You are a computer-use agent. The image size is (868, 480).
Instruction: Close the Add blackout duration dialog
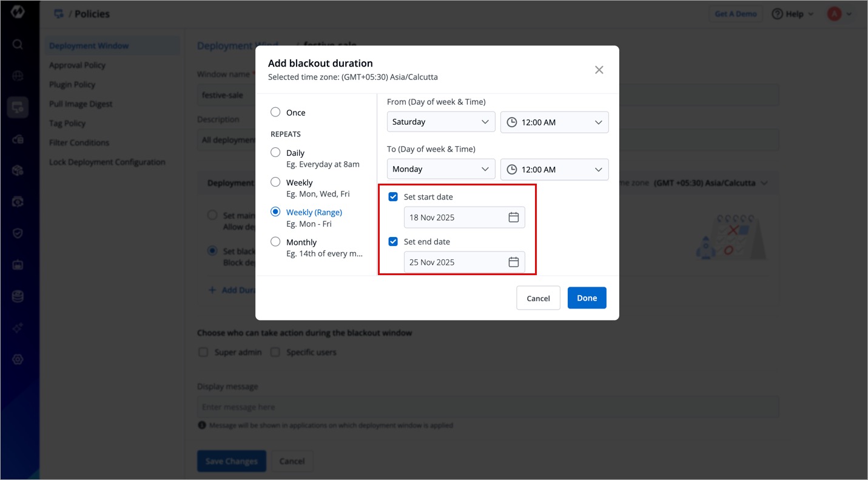point(599,70)
